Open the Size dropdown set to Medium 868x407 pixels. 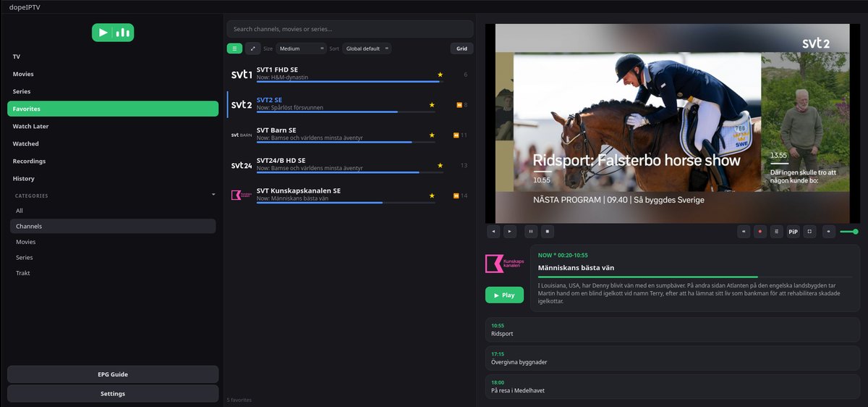[x=302, y=49]
